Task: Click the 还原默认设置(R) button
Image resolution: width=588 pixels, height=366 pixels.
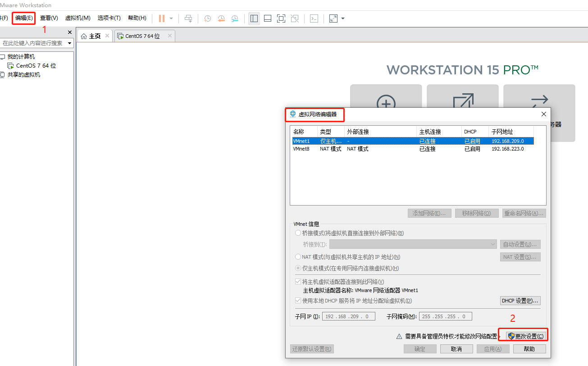Action: [312, 349]
